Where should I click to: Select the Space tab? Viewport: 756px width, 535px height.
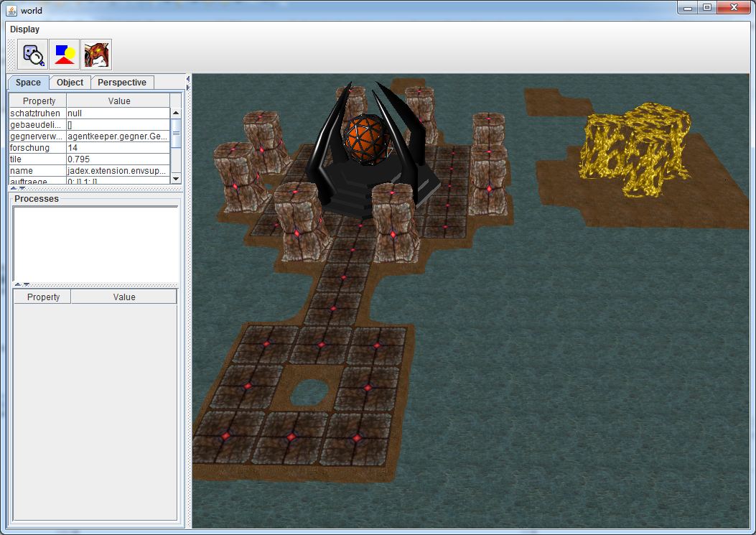(28, 83)
